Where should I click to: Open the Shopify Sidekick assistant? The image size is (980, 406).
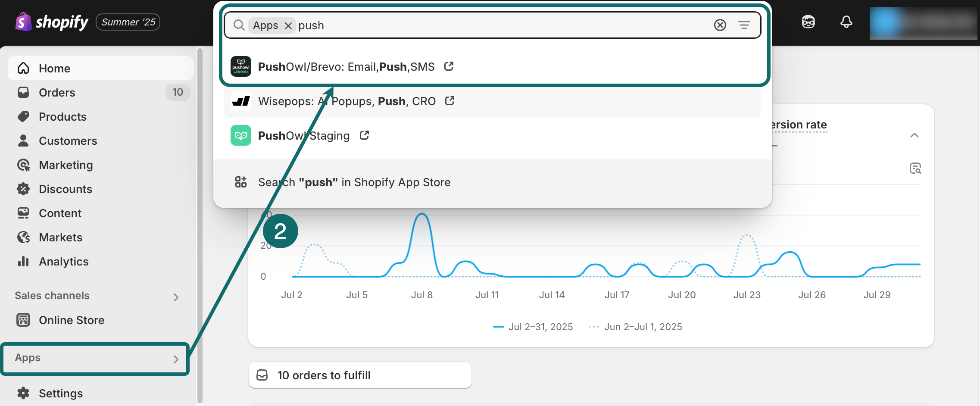pos(809,22)
